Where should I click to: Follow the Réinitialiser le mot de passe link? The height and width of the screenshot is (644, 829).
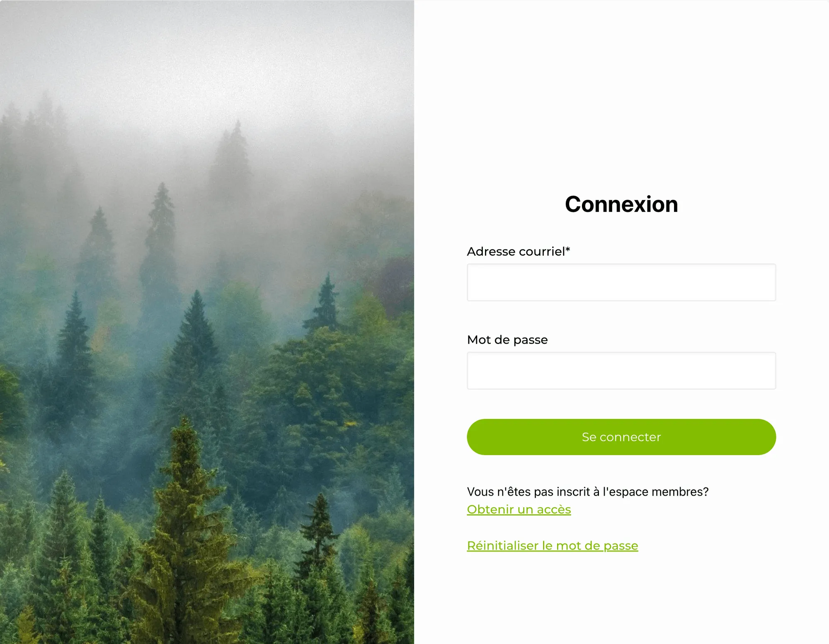coord(553,545)
